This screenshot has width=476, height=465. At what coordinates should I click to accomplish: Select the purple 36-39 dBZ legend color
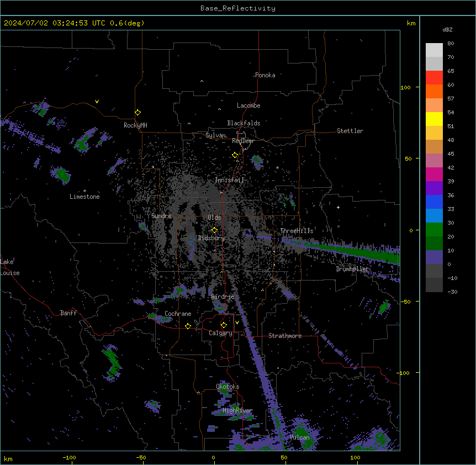[x=434, y=188]
